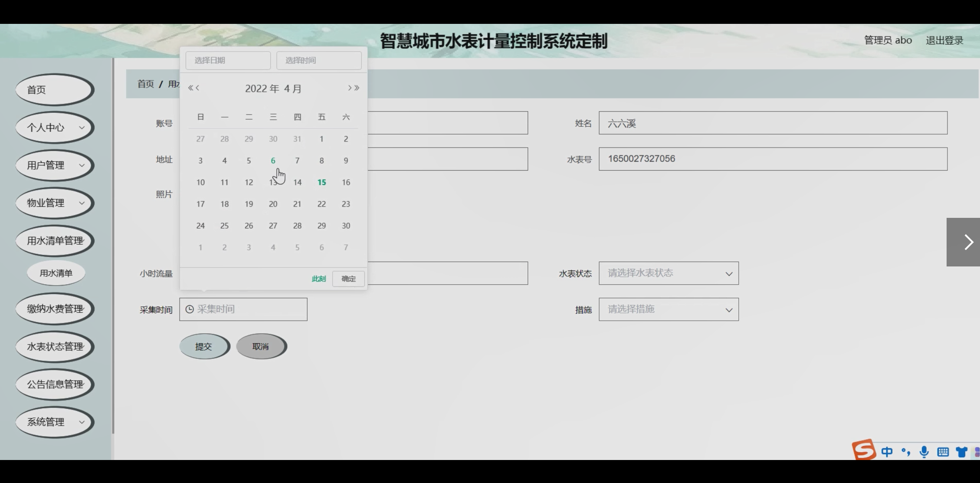Go to previous month in calendar
Image resolution: width=980 pixels, height=483 pixels.
click(198, 88)
